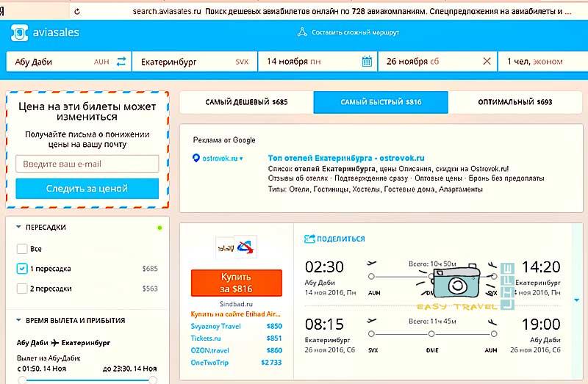Collapse the Пересадки filter section
The image size is (588, 384).
[18, 227]
